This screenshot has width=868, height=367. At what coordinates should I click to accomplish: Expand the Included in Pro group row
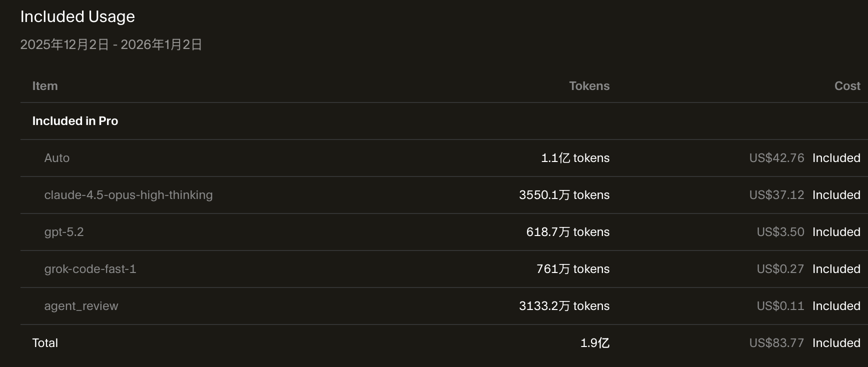point(75,121)
